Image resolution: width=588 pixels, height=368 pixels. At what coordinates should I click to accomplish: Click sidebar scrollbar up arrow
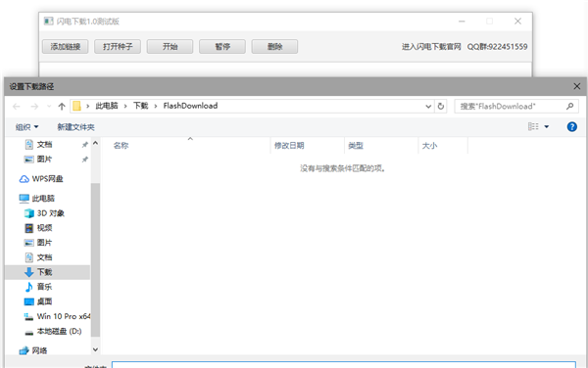click(96, 143)
